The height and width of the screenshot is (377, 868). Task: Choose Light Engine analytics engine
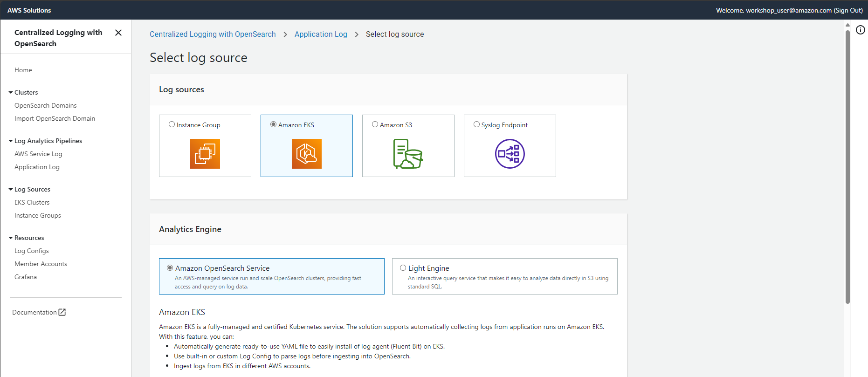(x=403, y=268)
